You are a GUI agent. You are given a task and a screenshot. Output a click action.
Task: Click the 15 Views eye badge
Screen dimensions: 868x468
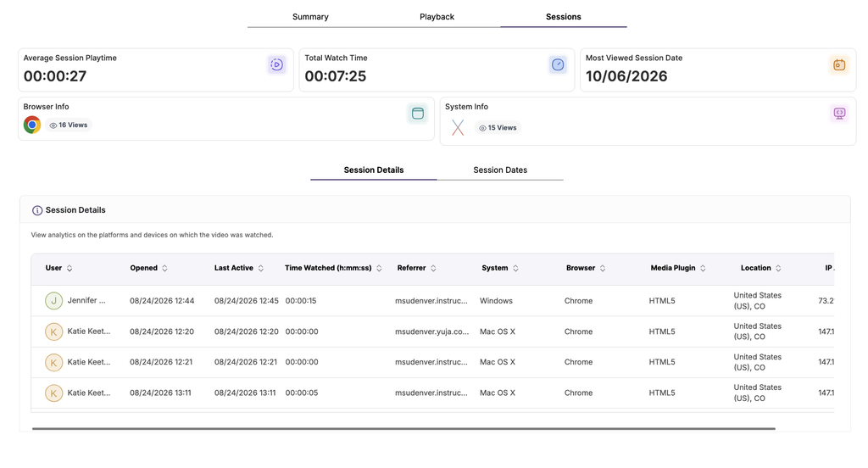(x=498, y=128)
